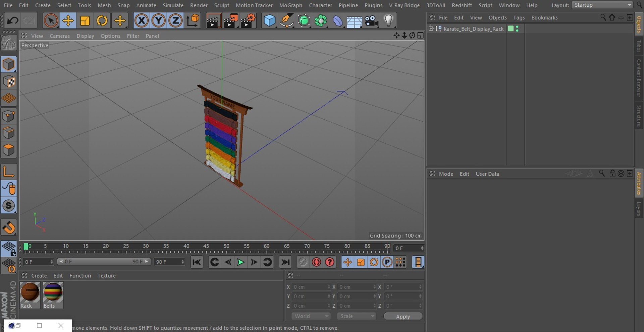Add a Camera object
Screen dimensions: 644x332
371,21
